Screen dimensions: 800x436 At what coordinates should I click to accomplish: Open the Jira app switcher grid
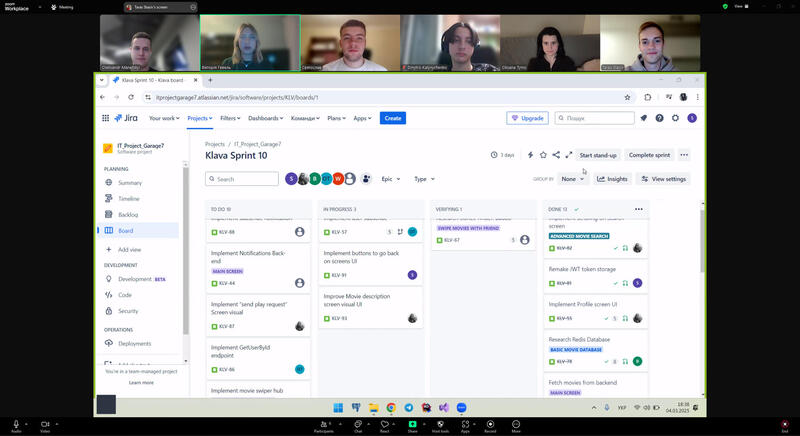coord(105,118)
